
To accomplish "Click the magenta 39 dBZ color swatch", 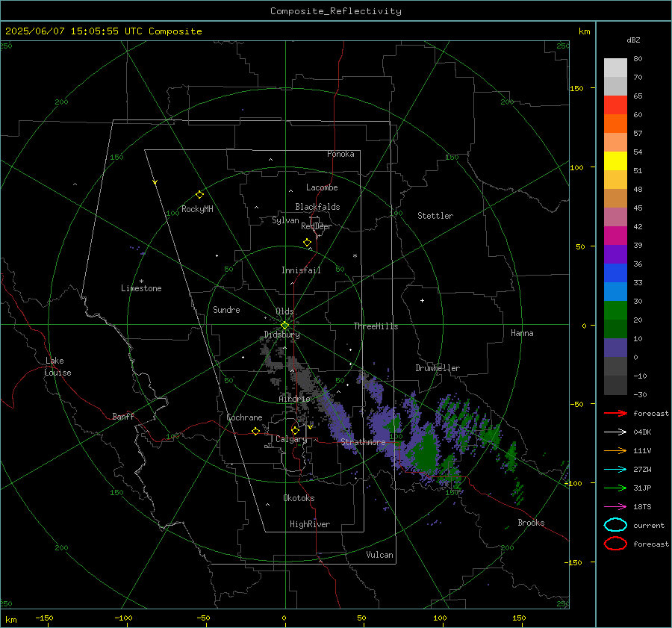I will tap(615, 235).
